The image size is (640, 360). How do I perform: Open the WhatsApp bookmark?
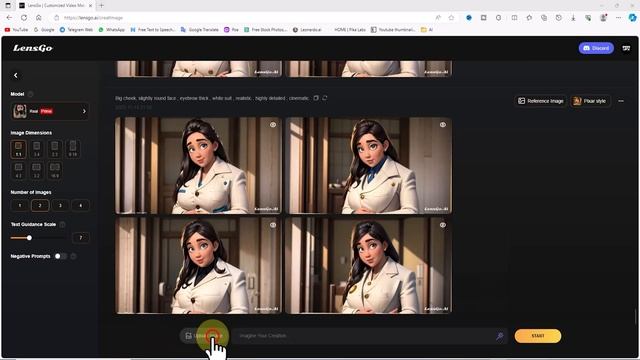tap(111, 30)
